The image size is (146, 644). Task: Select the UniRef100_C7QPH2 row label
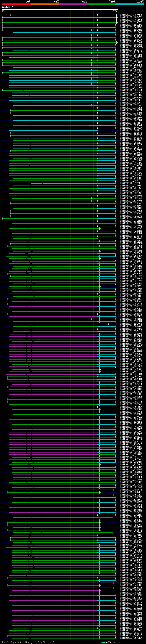click(x=131, y=113)
